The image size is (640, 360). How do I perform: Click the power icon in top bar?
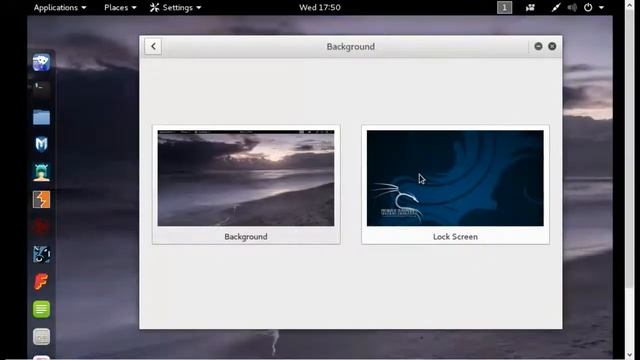[x=588, y=7]
